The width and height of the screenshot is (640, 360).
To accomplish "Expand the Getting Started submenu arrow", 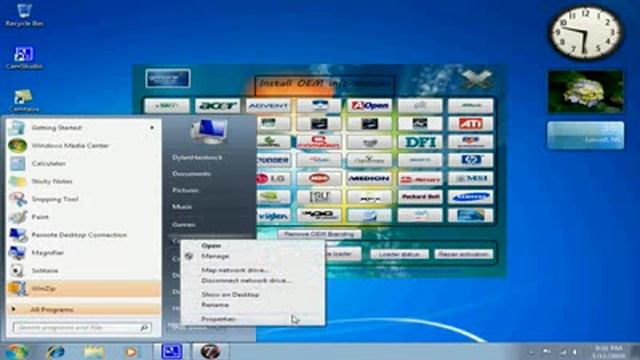I will (x=152, y=127).
